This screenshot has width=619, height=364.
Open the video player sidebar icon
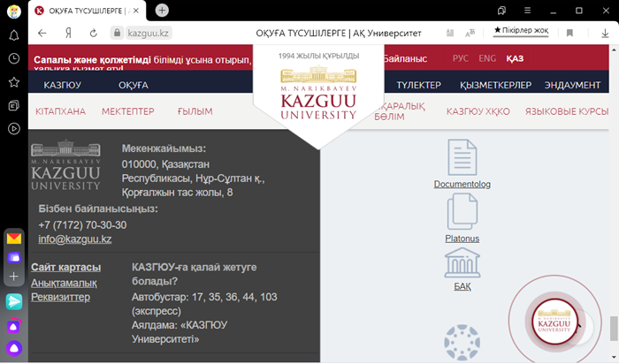pyautogui.click(x=14, y=129)
